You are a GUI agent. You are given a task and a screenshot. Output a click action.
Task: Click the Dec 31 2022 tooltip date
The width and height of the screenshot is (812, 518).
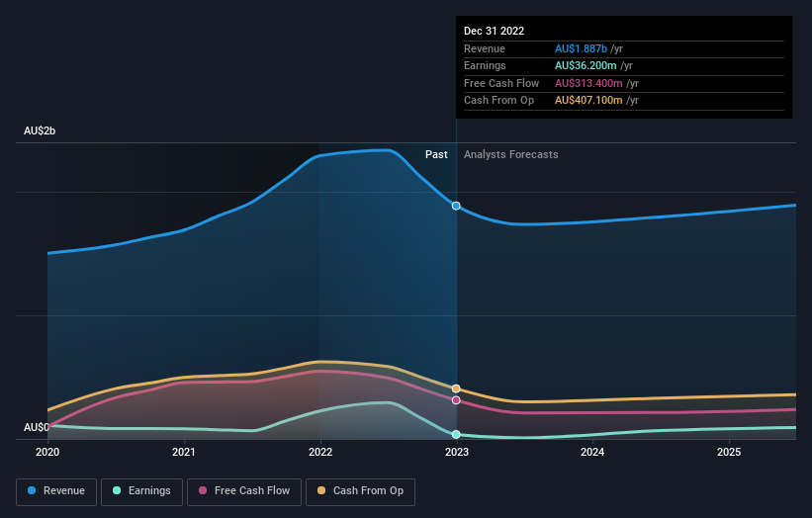point(495,31)
